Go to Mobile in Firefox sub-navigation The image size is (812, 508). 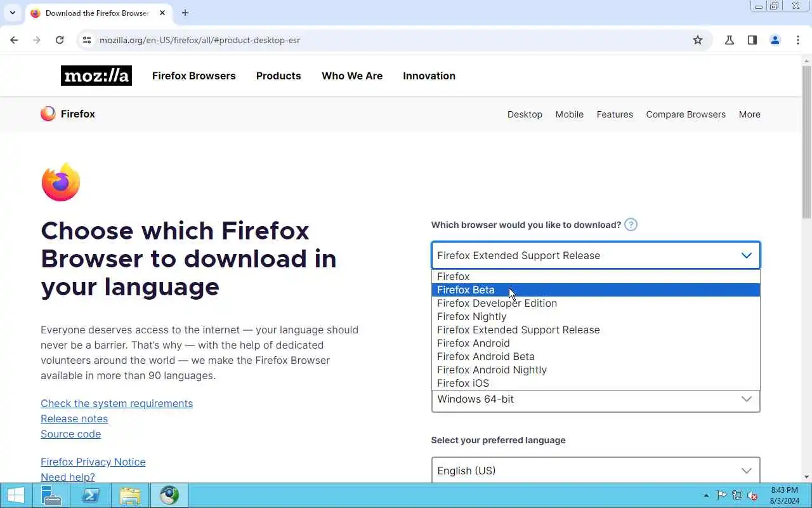pyautogui.click(x=569, y=114)
